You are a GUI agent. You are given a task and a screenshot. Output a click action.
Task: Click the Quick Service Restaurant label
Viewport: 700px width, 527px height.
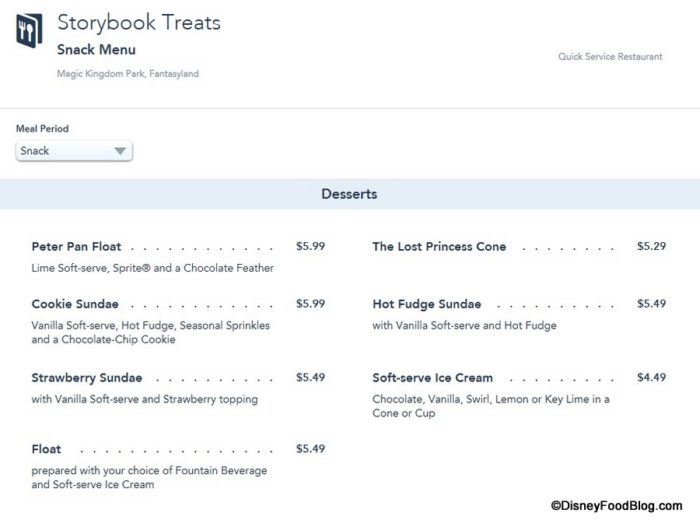tap(610, 57)
